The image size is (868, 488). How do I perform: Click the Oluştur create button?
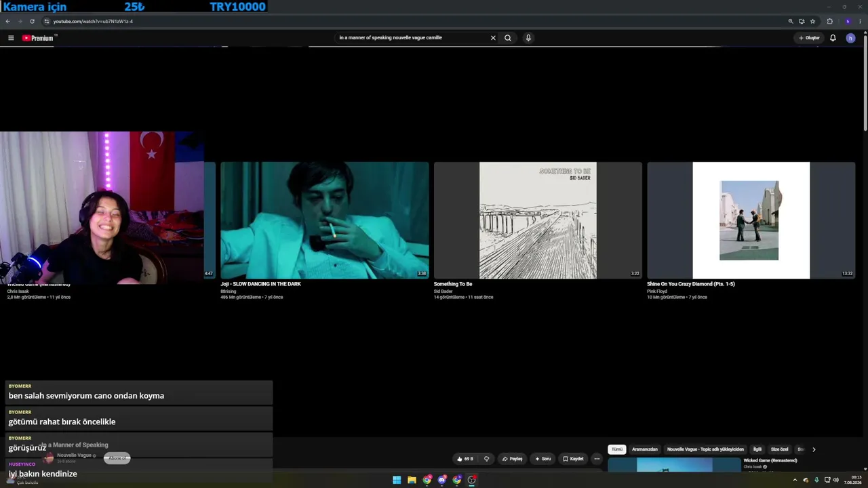[809, 38]
